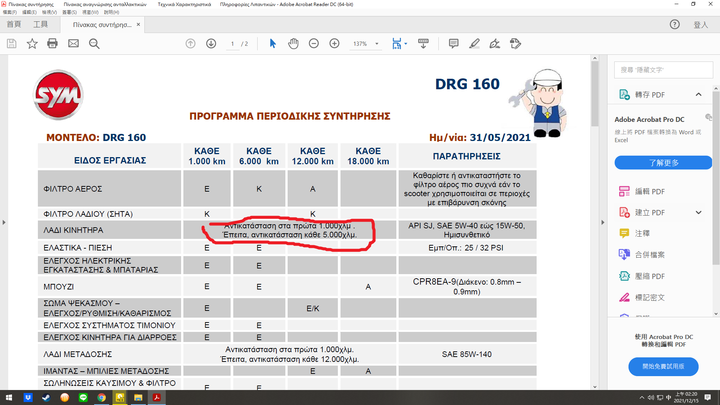Click the ΦΙΛΤΡΟ ΑΕΡΟΣ row label
The width and height of the screenshot is (720, 405).
coord(73,189)
